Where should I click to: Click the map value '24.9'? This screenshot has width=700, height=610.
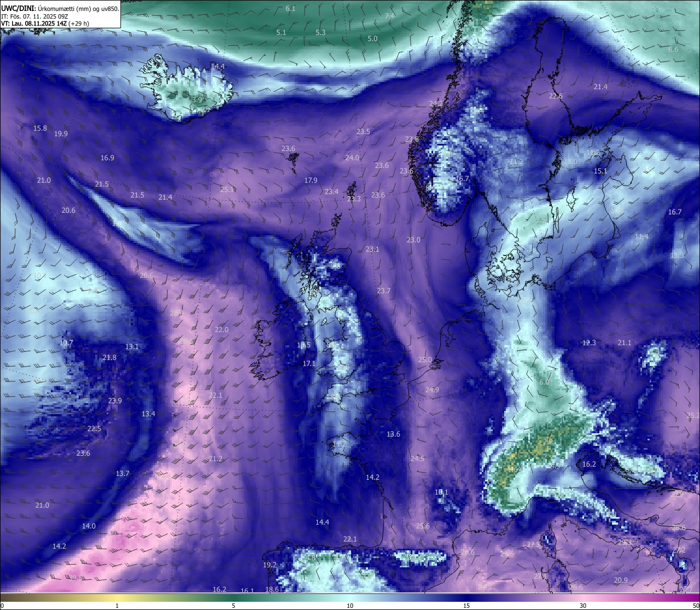(432, 390)
